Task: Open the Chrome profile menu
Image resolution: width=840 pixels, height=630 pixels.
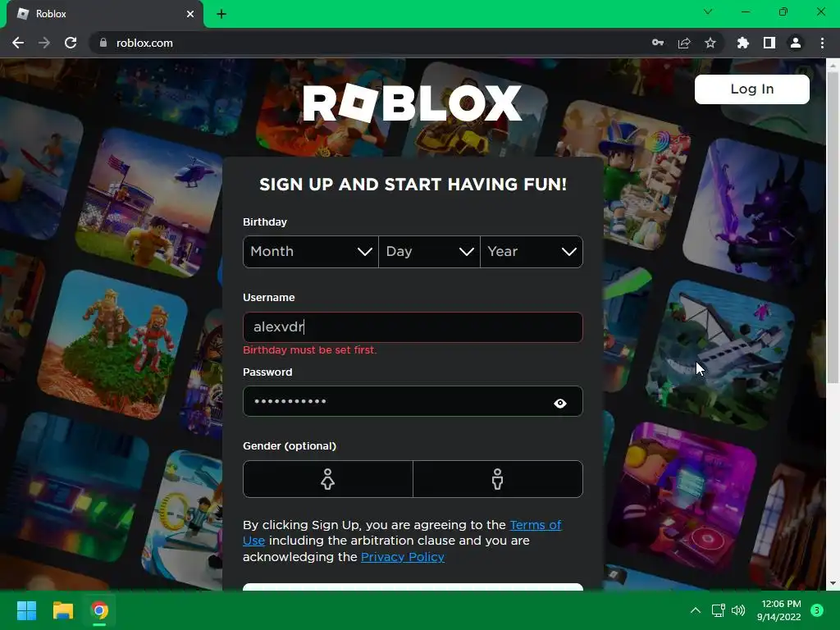Action: [796, 43]
